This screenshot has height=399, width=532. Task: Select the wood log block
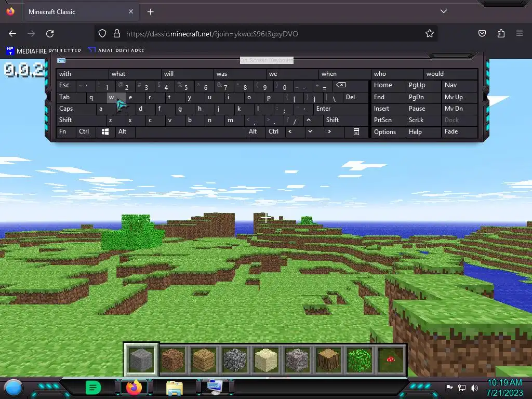pyautogui.click(x=328, y=360)
